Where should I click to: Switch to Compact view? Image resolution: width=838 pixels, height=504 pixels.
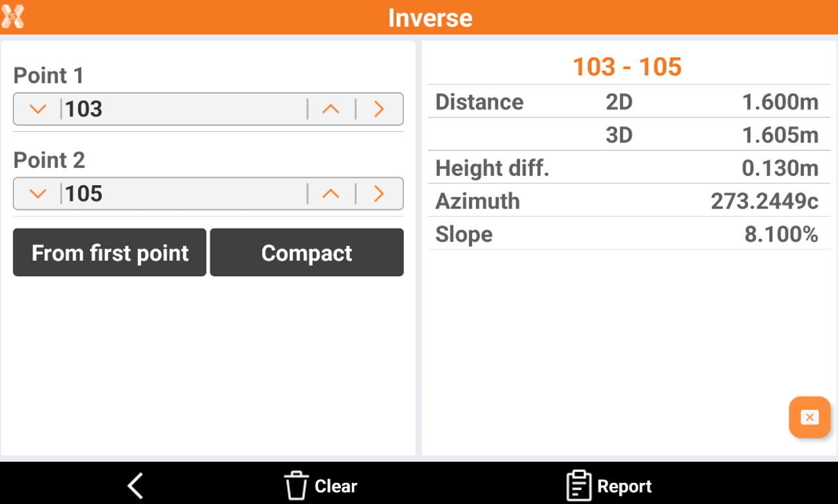pos(307,253)
